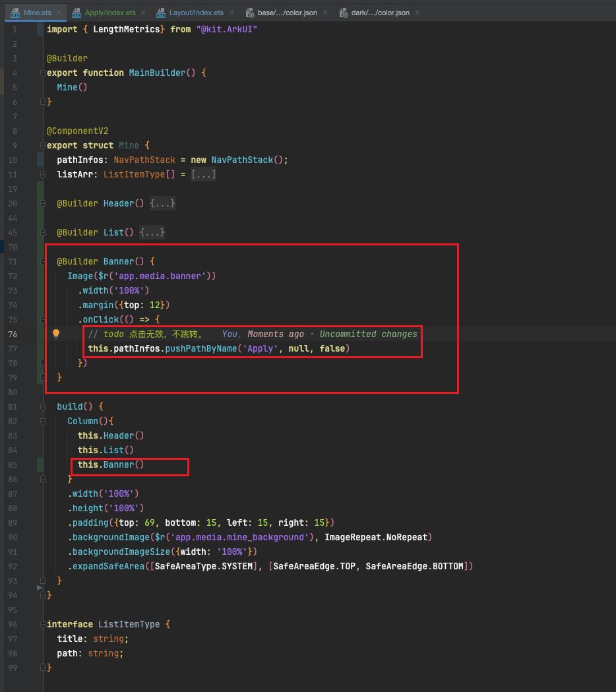616x692 pixels.
Task: Click the folded {...} placeholder after Header()
Action: pos(162,203)
